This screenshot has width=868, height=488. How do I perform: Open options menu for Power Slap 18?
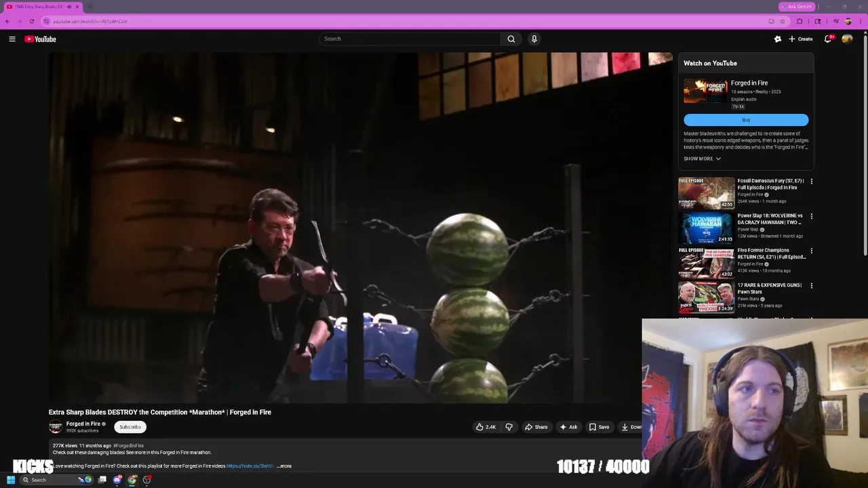pyautogui.click(x=812, y=216)
